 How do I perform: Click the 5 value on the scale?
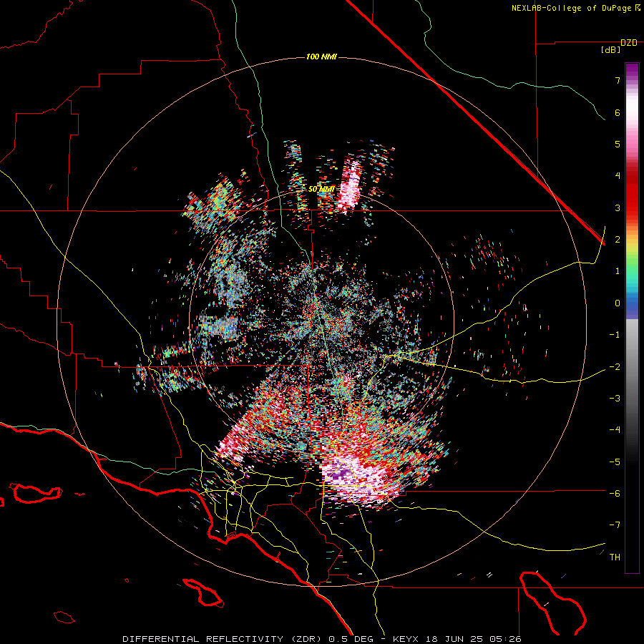618,144
